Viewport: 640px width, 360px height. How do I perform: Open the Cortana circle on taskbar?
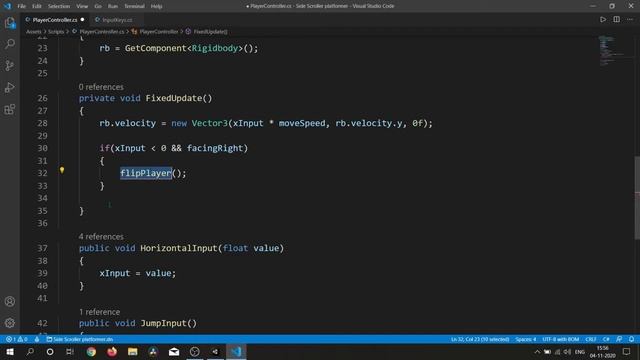pyautogui.click(x=50, y=351)
